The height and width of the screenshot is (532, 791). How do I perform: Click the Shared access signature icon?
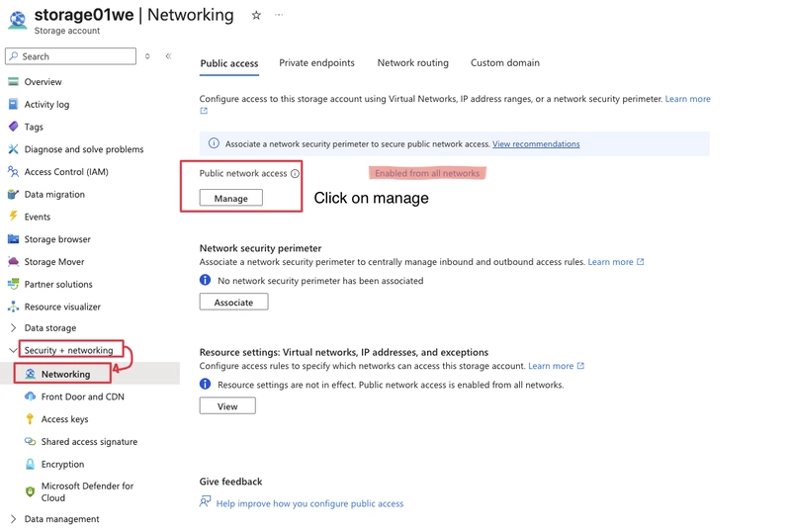tap(31, 442)
